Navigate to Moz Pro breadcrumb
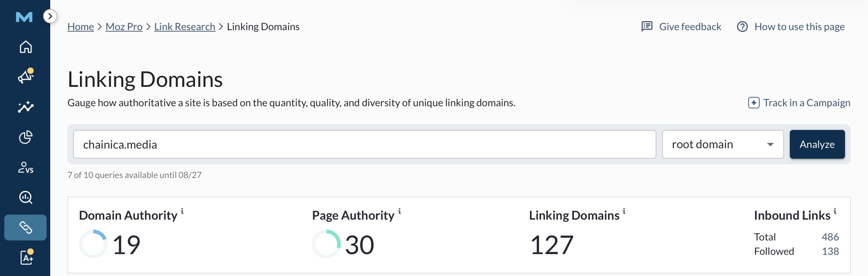Image resolution: width=868 pixels, height=276 pixels. click(x=124, y=27)
